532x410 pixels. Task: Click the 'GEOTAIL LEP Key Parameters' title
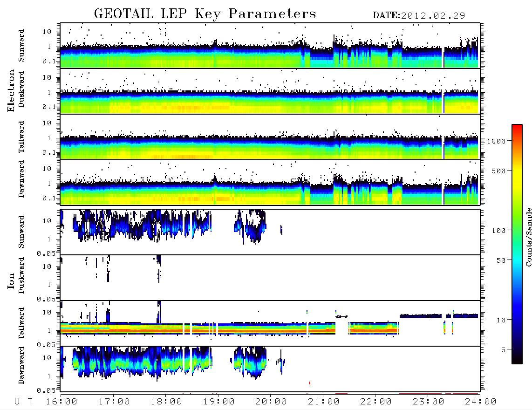(x=205, y=14)
